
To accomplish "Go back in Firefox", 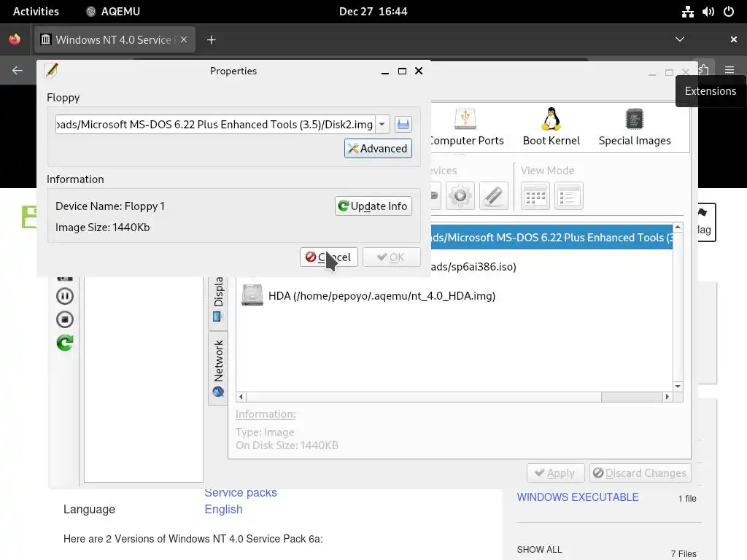I will tap(18, 71).
